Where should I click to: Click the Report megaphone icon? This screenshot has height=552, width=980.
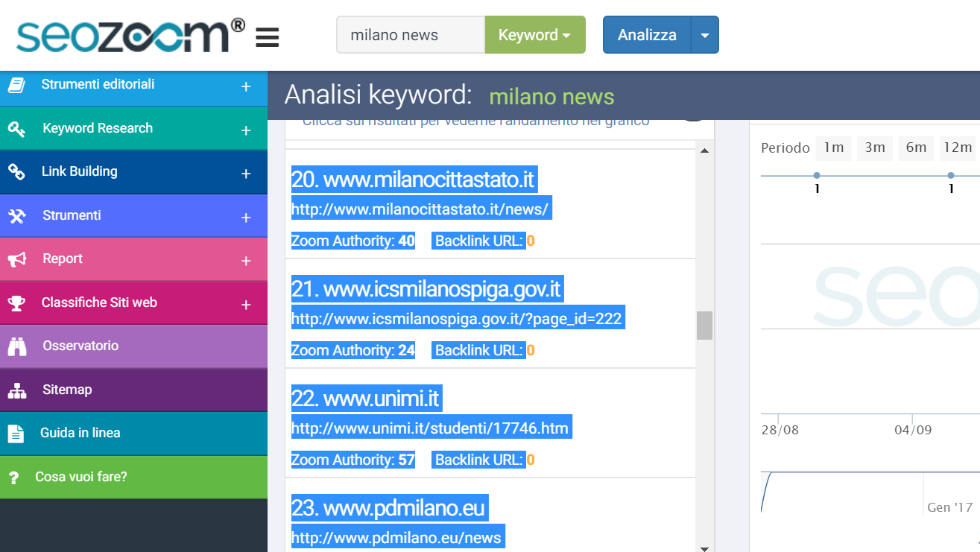[x=16, y=259]
